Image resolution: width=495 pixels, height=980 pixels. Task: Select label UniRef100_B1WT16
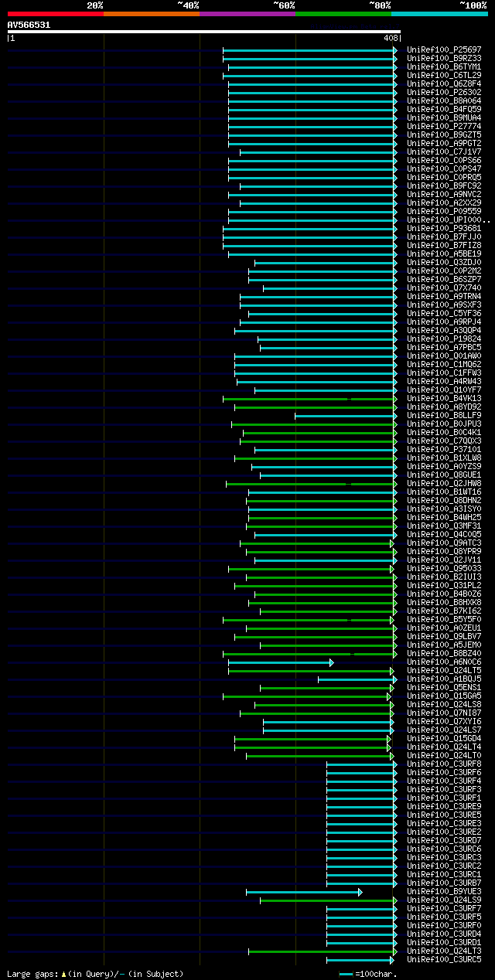(x=444, y=492)
